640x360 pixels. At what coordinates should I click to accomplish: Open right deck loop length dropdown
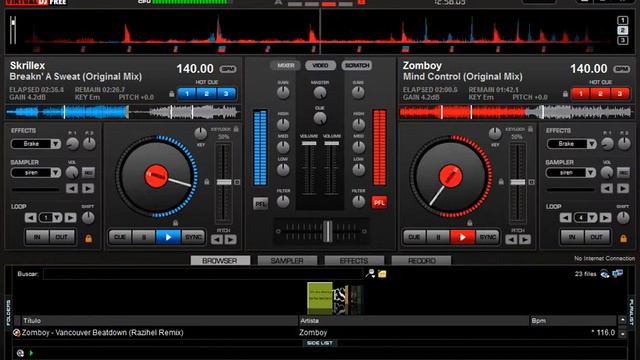[x=593, y=218]
